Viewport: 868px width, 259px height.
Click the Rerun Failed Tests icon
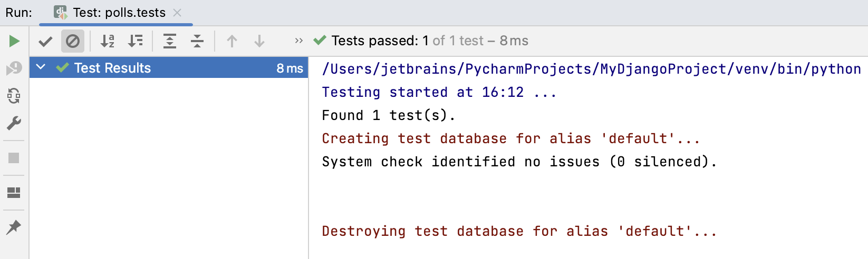[14, 68]
